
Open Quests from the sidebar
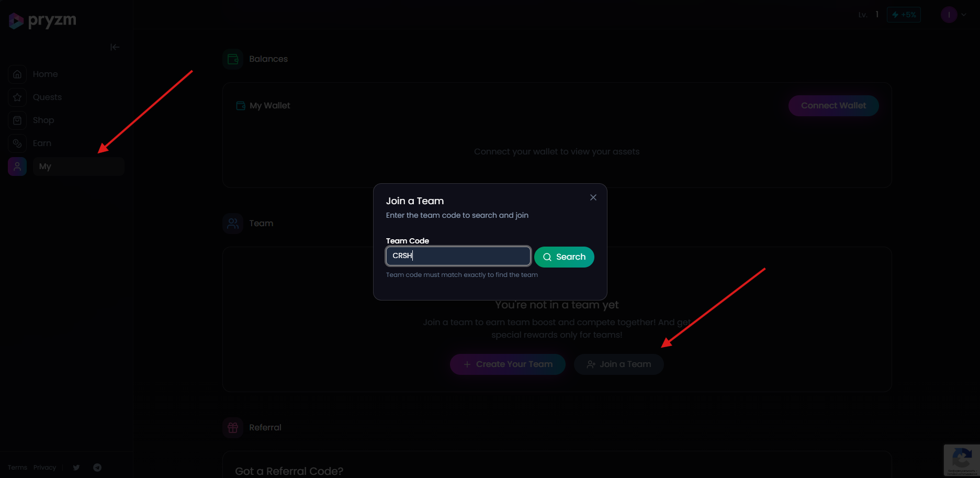[47, 97]
